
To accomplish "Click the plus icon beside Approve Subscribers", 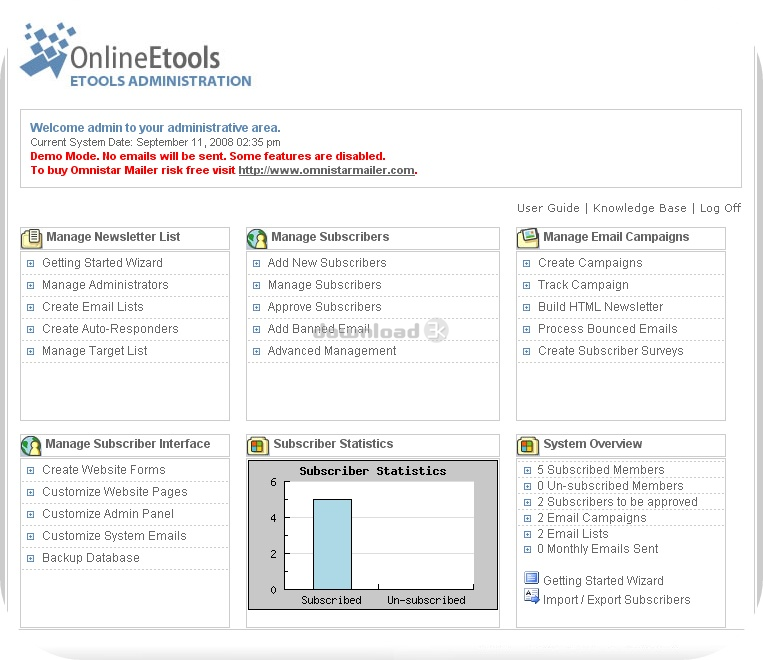I will pyautogui.click(x=256, y=307).
